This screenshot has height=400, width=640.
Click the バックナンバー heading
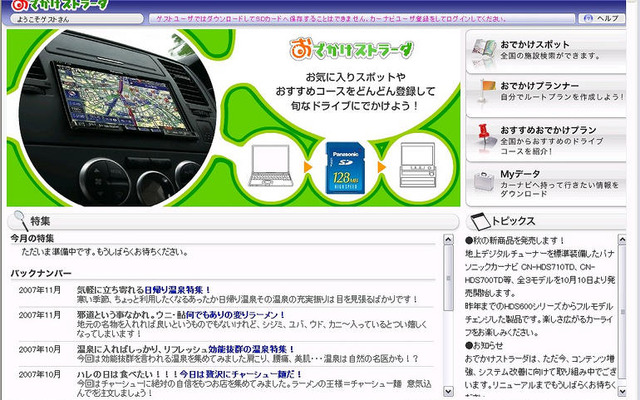[41, 273]
